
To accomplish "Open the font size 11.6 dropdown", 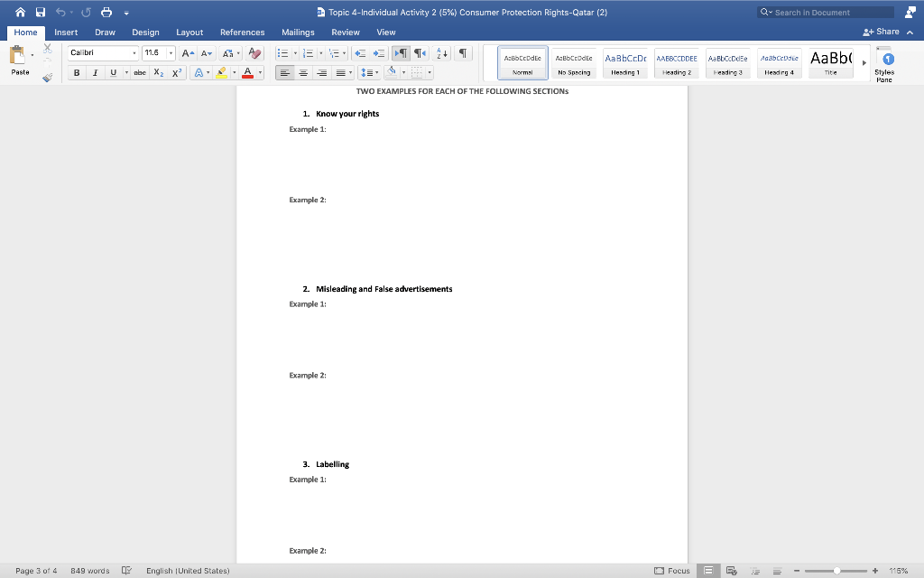I will [171, 53].
